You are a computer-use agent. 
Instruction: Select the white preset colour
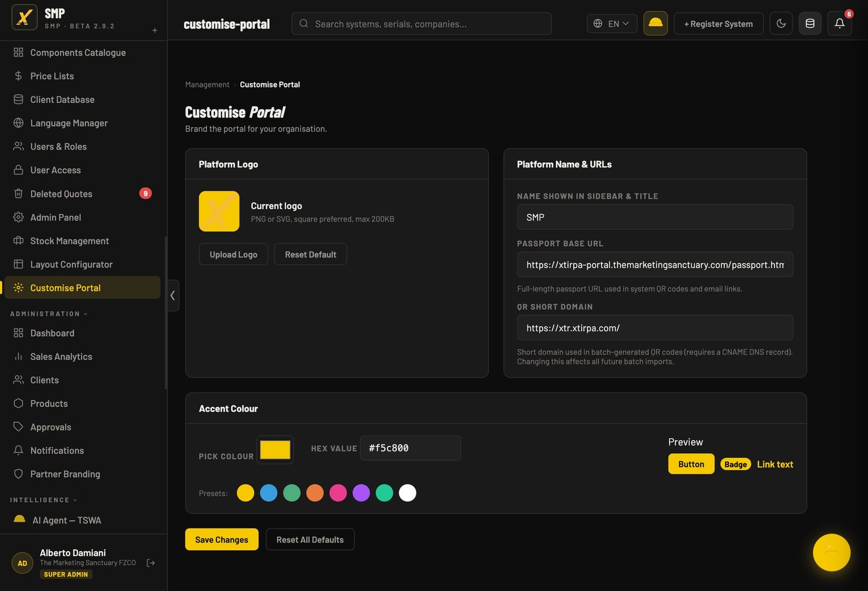coord(407,493)
